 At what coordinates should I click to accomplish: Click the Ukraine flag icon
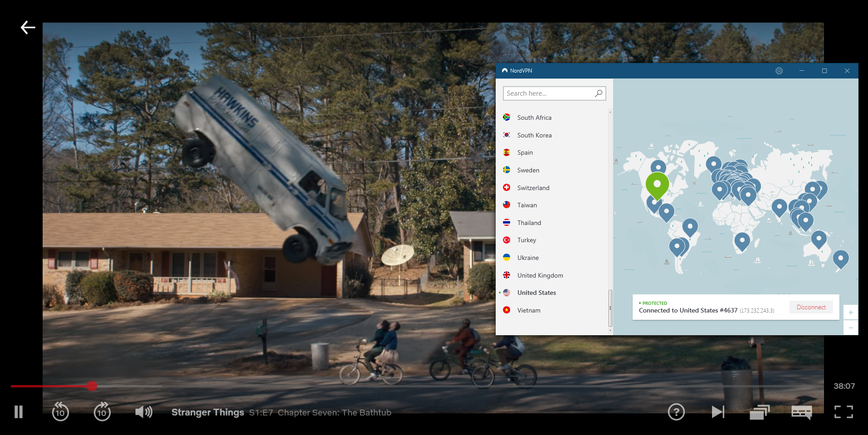pyautogui.click(x=507, y=257)
